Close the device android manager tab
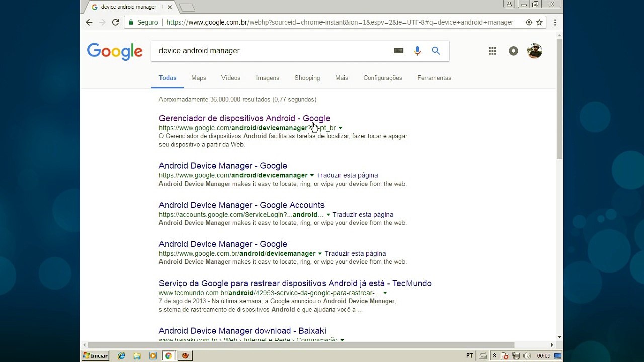The width and height of the screenshot is (644, 362). 170,7
